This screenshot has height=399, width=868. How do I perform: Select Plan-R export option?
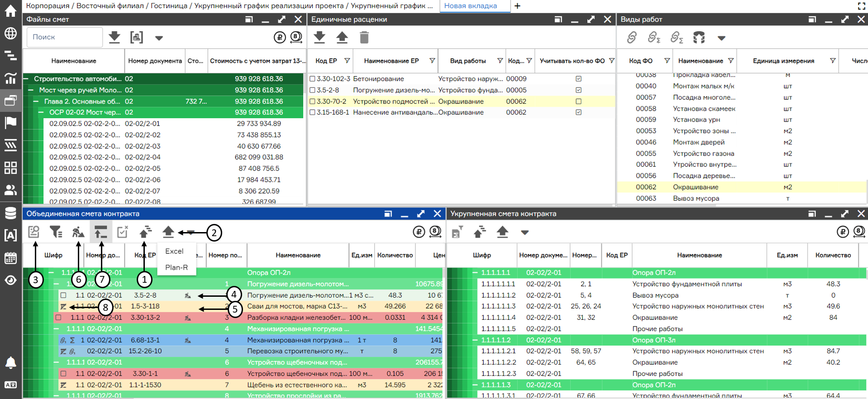coord(176,267)
